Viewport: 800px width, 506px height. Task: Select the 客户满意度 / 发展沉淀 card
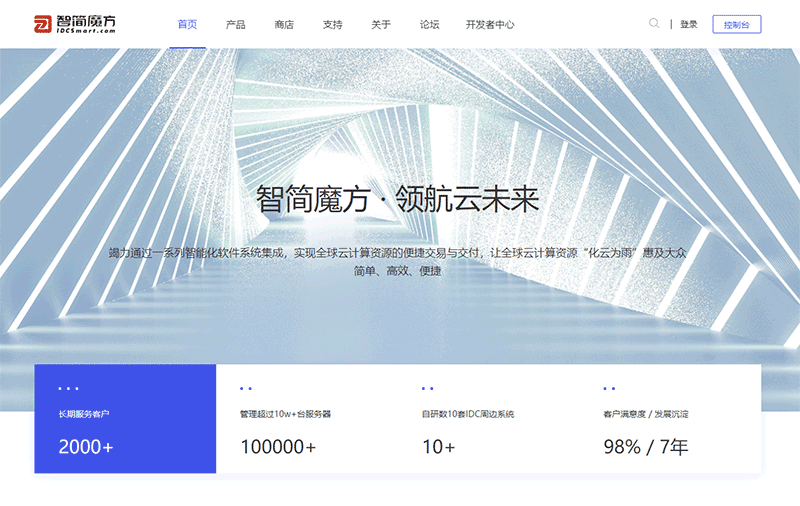pos(670,418)
